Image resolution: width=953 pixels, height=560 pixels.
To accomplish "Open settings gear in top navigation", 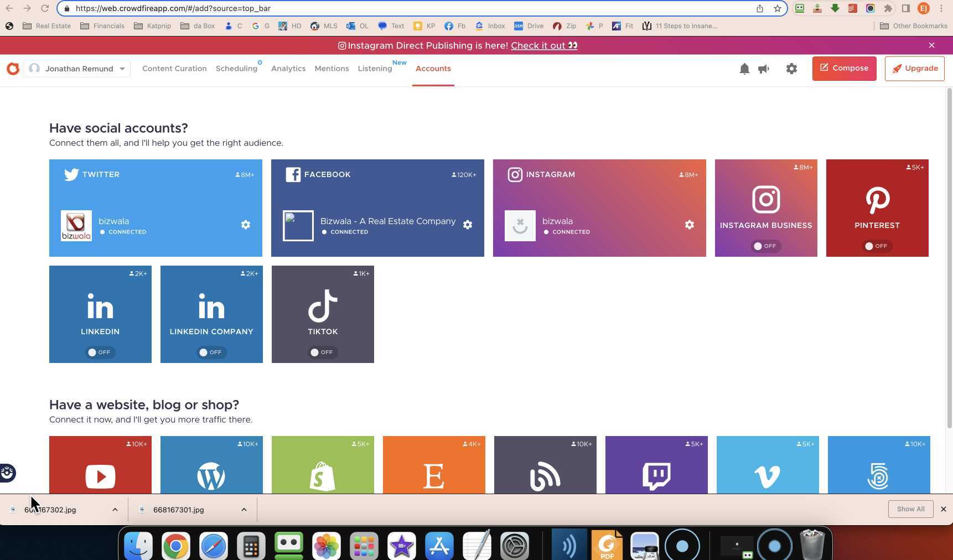I will pos(791,69).
